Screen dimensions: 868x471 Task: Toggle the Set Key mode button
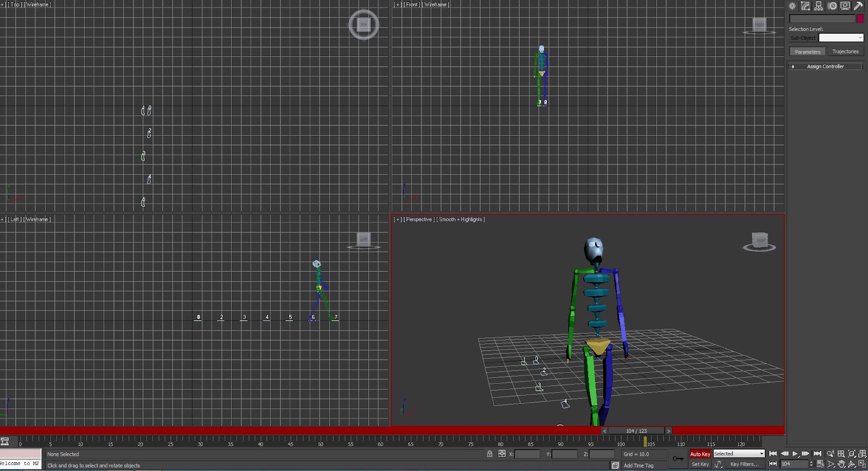click(700, 464)
